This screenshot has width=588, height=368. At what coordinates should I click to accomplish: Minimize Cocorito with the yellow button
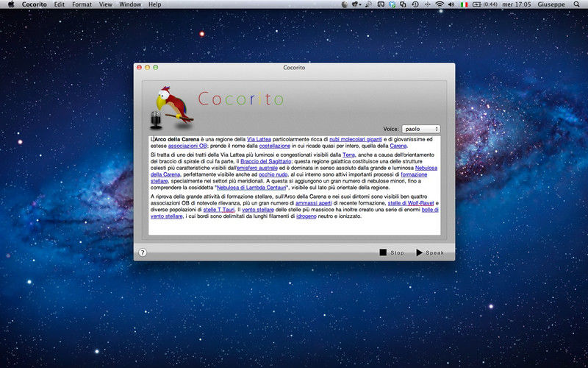click(x=148, y=68)
